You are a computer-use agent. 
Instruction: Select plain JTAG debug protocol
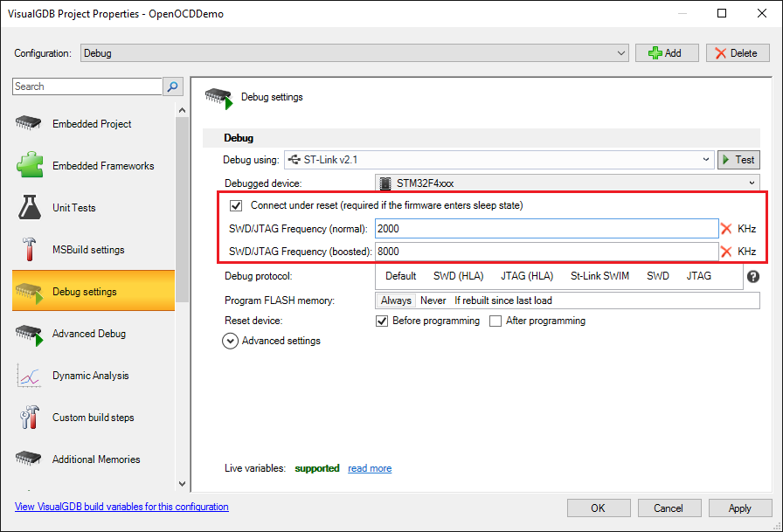click(698, 276)
